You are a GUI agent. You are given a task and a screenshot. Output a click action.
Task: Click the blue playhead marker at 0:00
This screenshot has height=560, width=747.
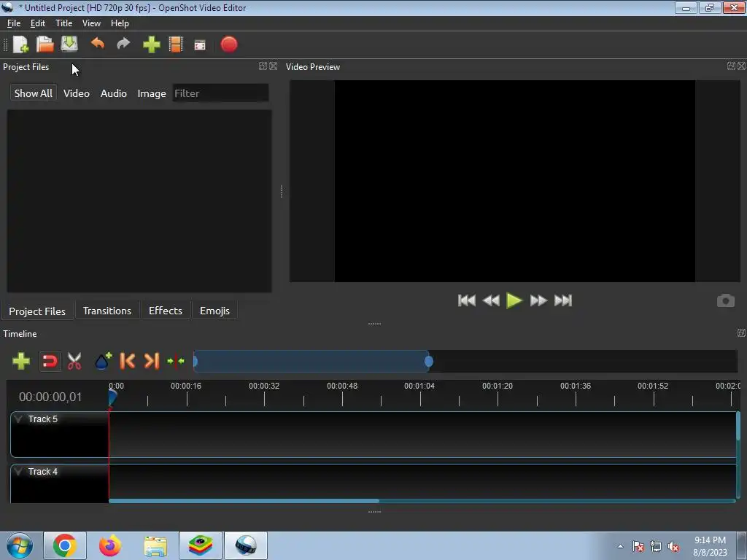[x=112, y=397]
